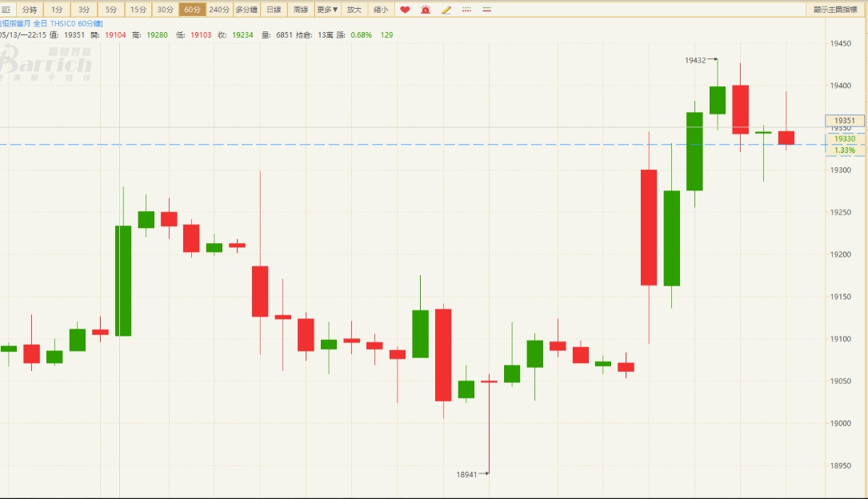Screen dimensions: 868x499
Task: Select the pencil drawing tool
Action: click(446, 10)
